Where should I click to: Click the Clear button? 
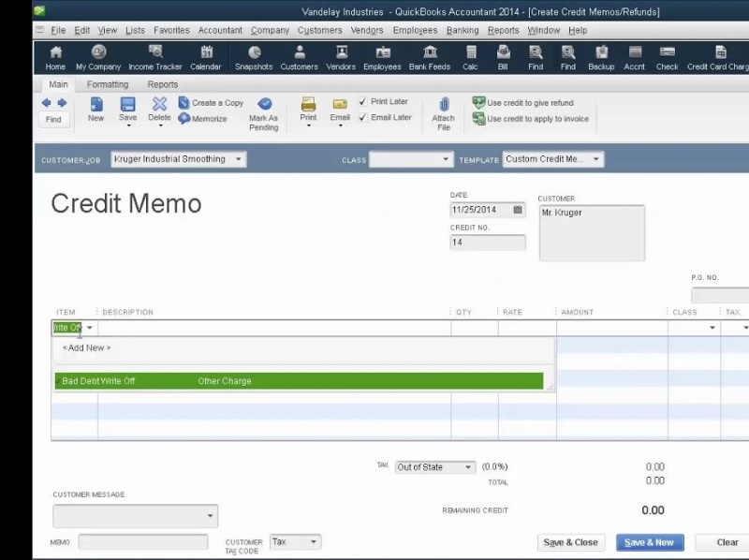[x=723, y=542]
